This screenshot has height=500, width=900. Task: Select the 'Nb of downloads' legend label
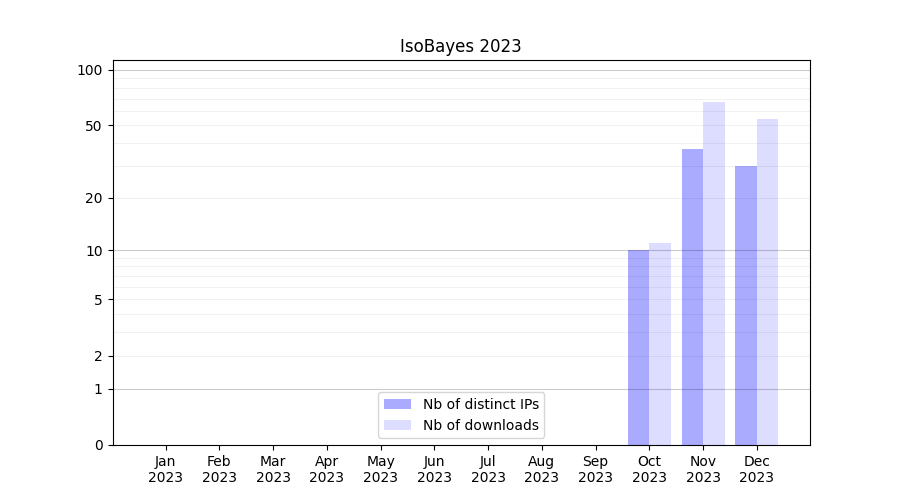point(480,425)
